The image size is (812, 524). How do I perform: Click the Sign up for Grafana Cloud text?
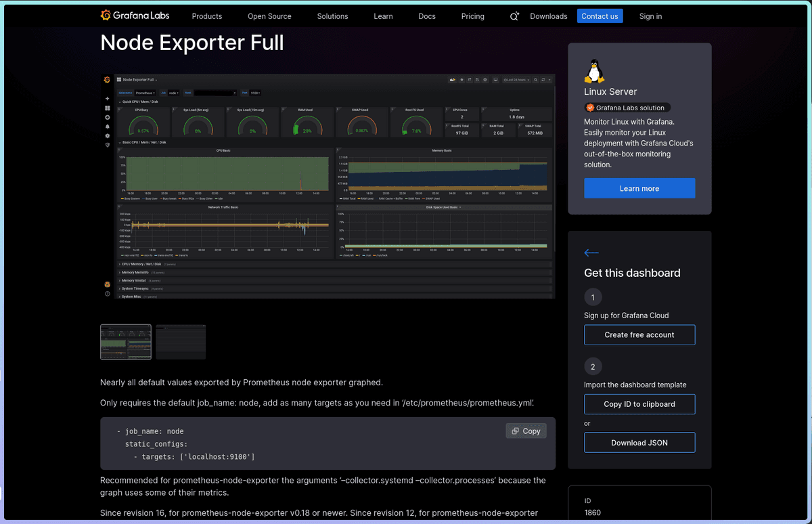coord(627,315)
